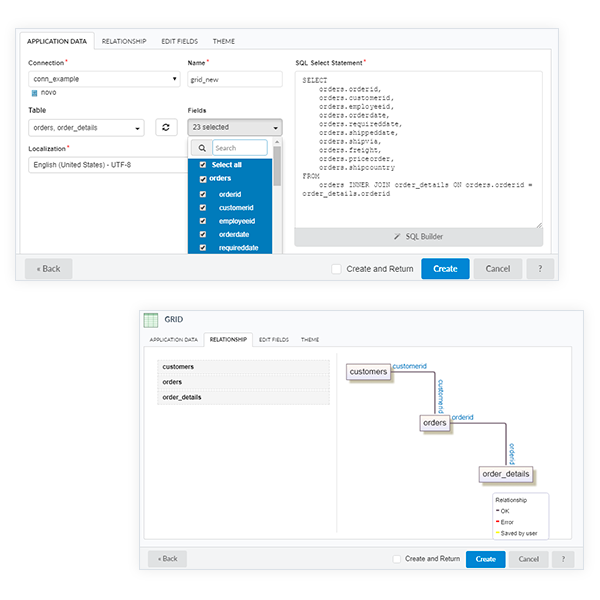Viewport: 600px width, 600px height.
Task: Open the SQL Builder tool
Action: (418, 236)
